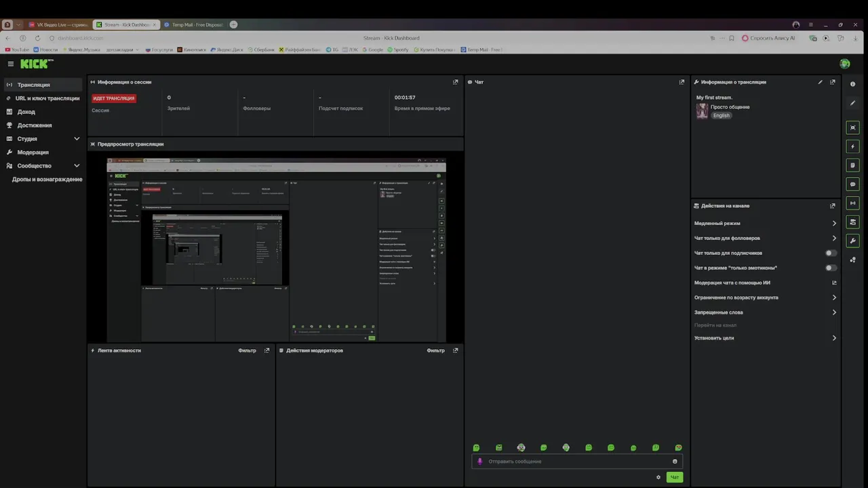The width and height of the screenshot is (868, 488).
Task: Toggle the wrench icon in the right rail
Action: click(x=853, y=241)
